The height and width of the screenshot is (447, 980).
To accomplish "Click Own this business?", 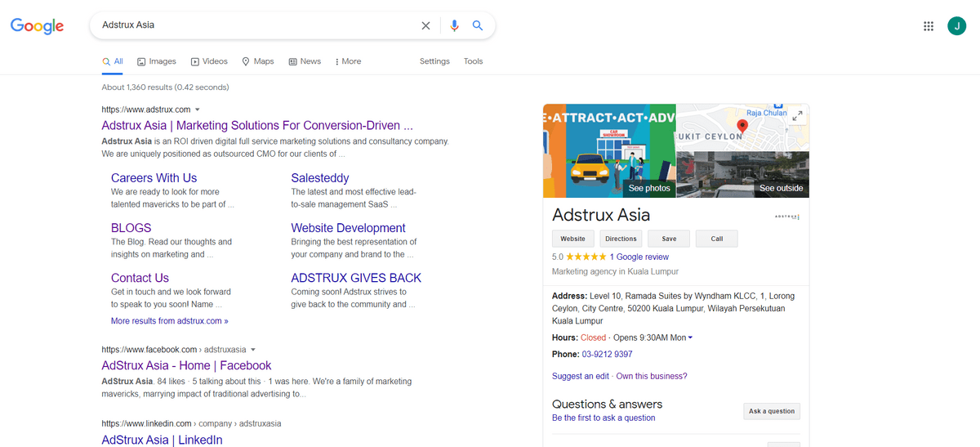I will (652, 376).
